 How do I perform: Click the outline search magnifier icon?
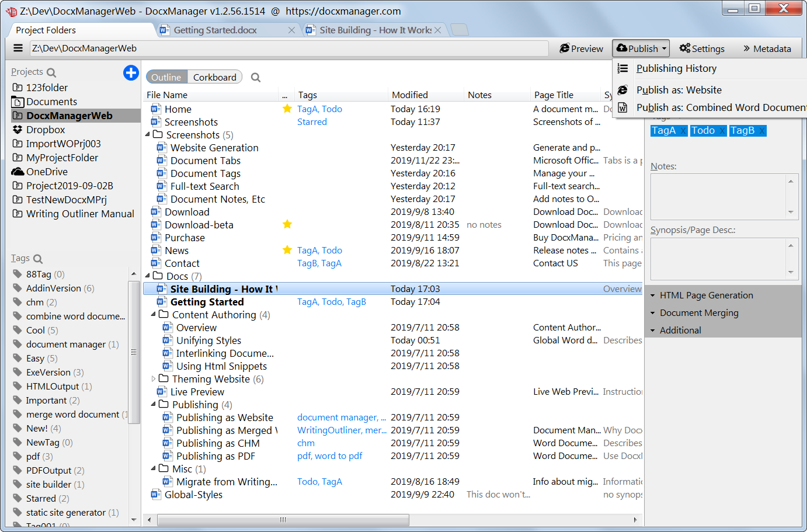(255, 77)
